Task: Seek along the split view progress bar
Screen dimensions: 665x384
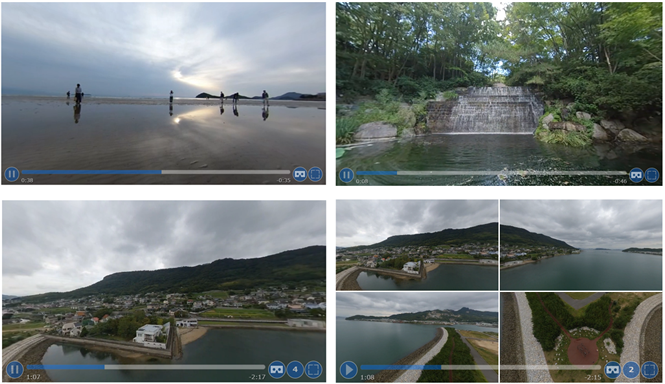Action: coord(481,367)
